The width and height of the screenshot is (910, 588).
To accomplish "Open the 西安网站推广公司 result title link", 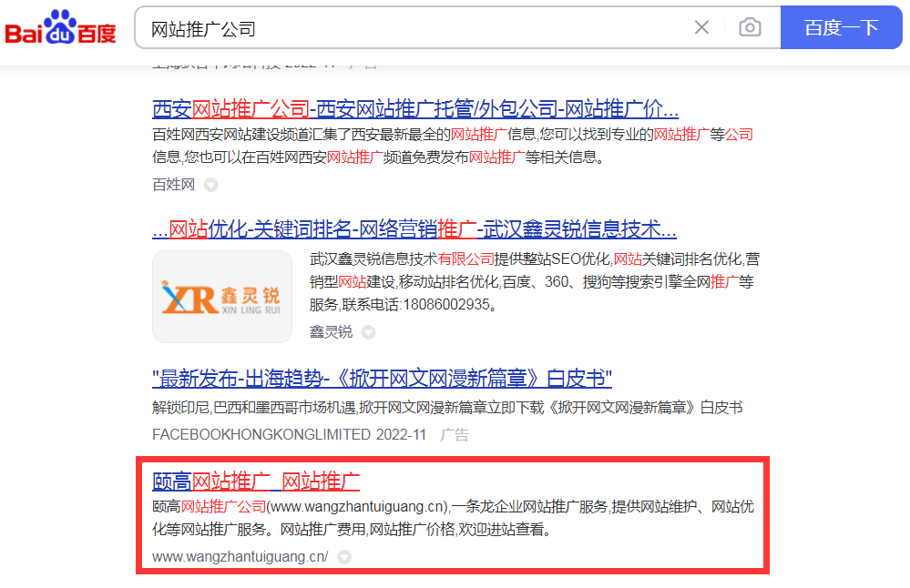I will 415,108.
